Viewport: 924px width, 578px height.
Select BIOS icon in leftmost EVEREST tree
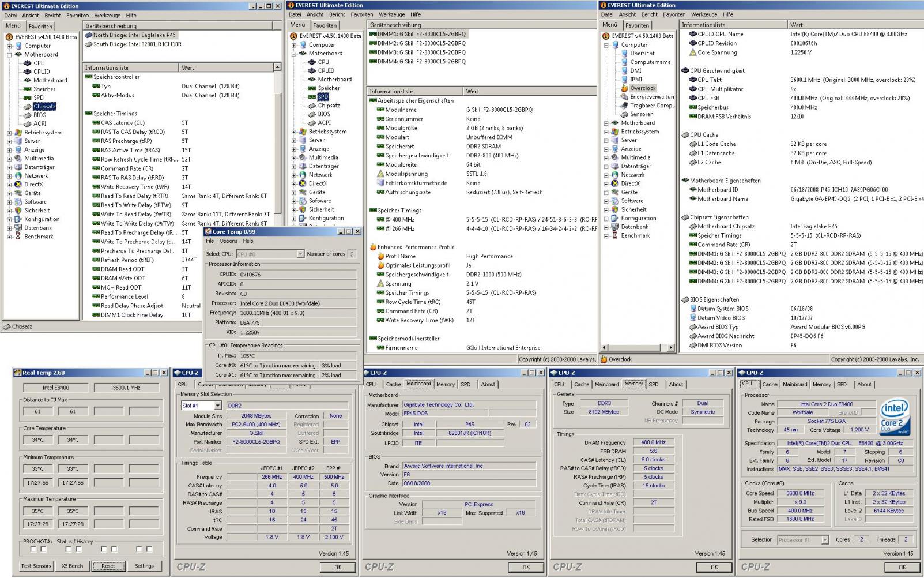point(28,115)
